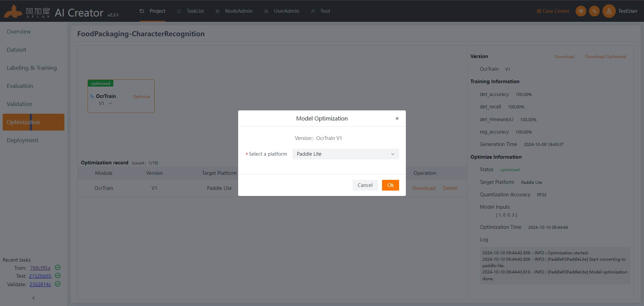The height and width of the screenshot is (306, 644).
Task: Click the UserAdmin people icon
Action: 266,11
